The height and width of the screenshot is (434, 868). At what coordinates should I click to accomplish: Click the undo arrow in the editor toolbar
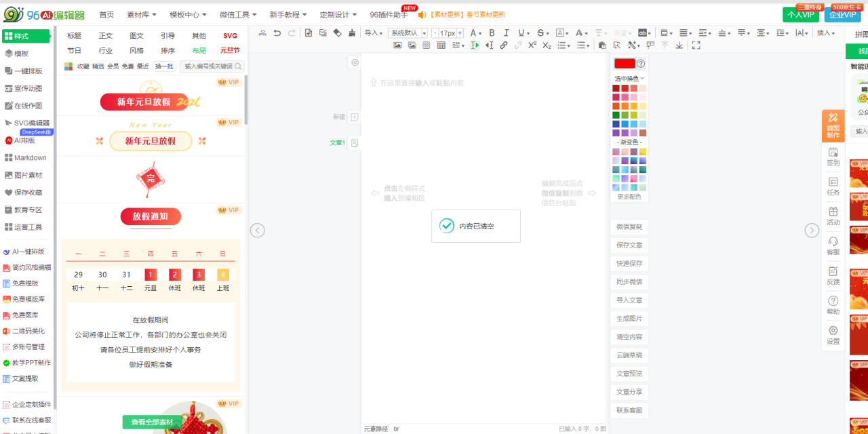pos(277,33)
